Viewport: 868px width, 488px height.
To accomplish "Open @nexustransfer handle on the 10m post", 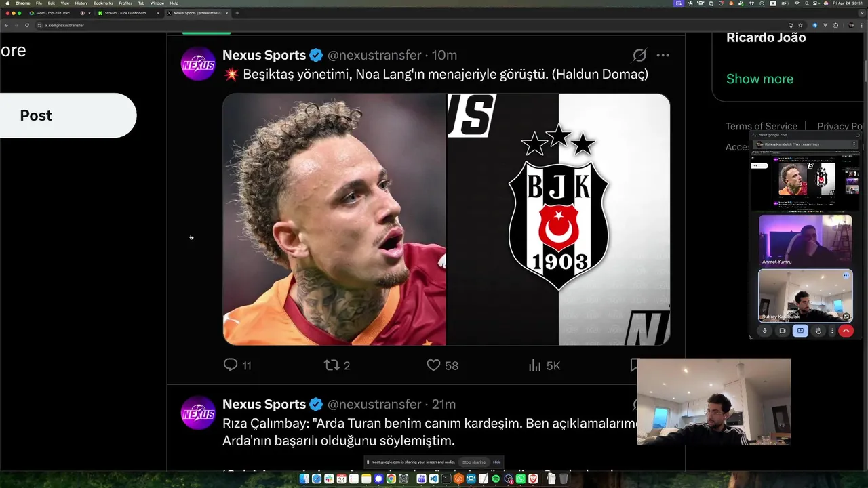I will pos(374,55).
